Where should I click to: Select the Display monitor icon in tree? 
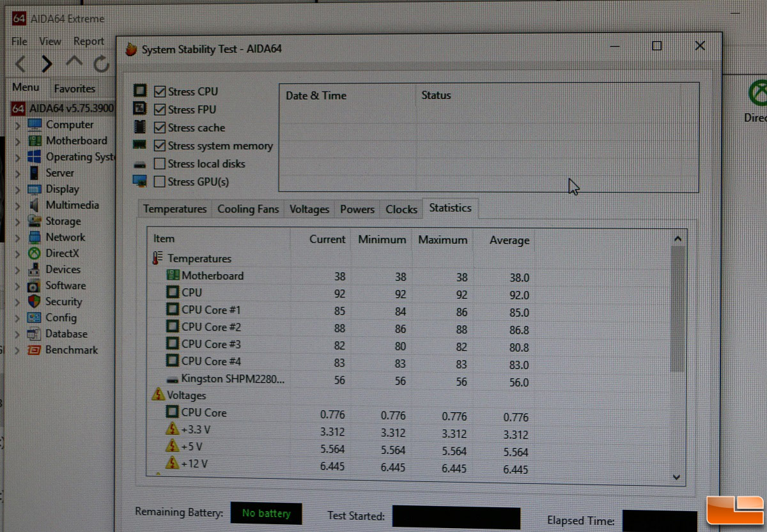coord(35,189)
